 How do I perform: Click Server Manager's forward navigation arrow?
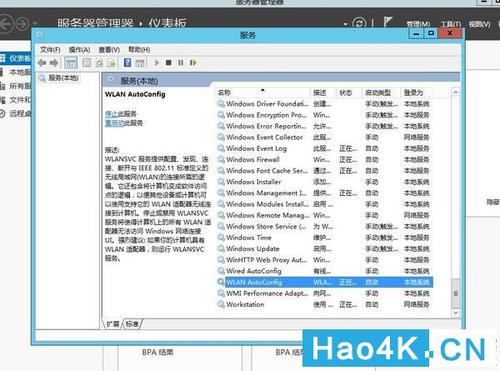click(23, 24)
